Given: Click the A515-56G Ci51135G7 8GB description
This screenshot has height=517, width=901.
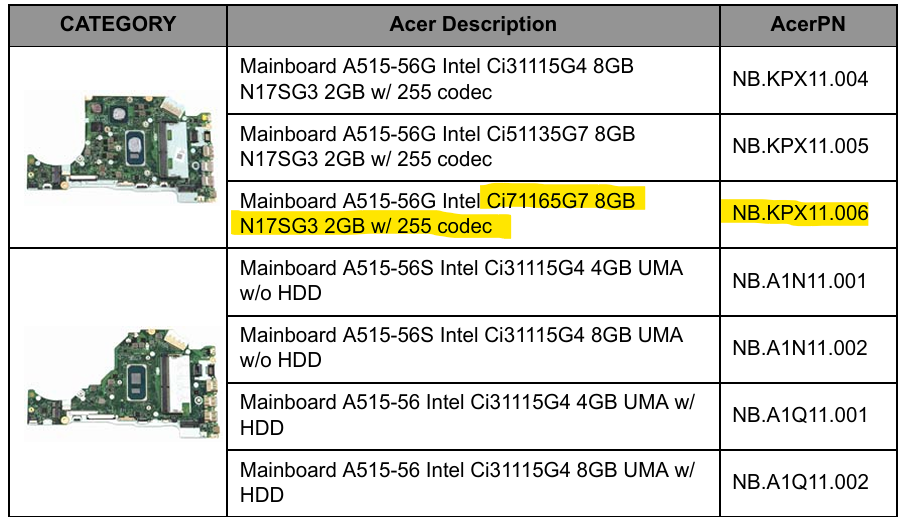Looking at the screenshot, I should click(x=437, y=146).
